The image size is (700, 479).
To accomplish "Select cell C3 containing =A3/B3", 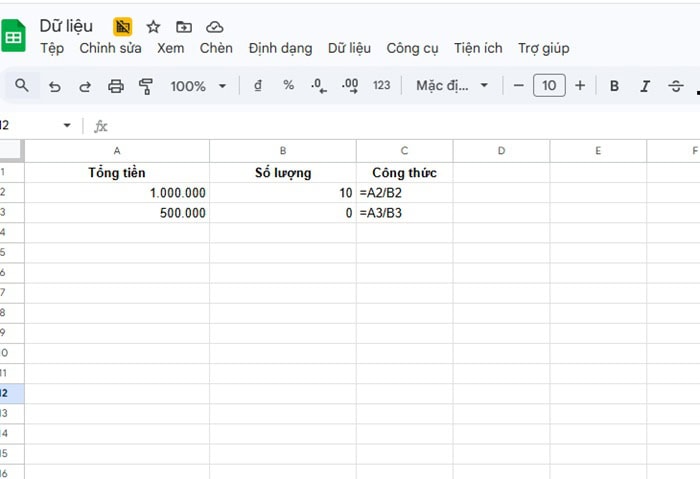I will 404,213.
